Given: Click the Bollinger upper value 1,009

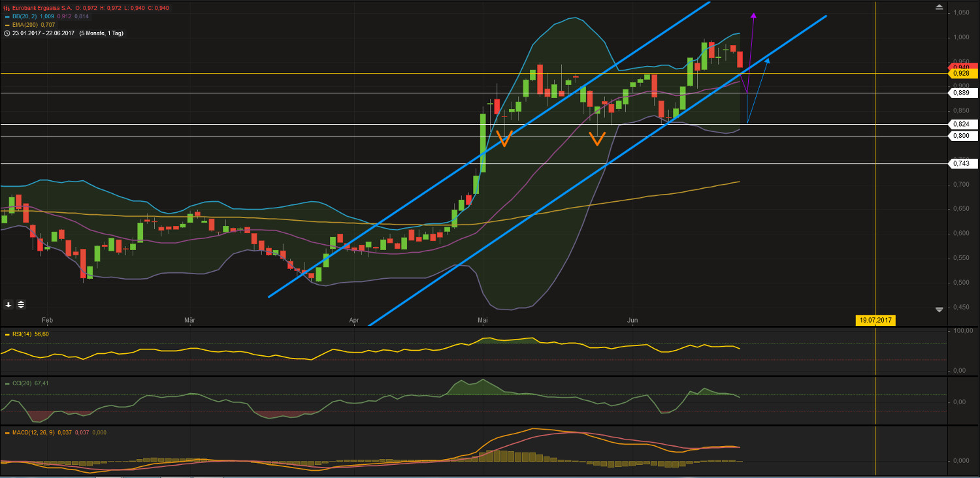Looking at the screenshot, I should (x=48, y=16).
